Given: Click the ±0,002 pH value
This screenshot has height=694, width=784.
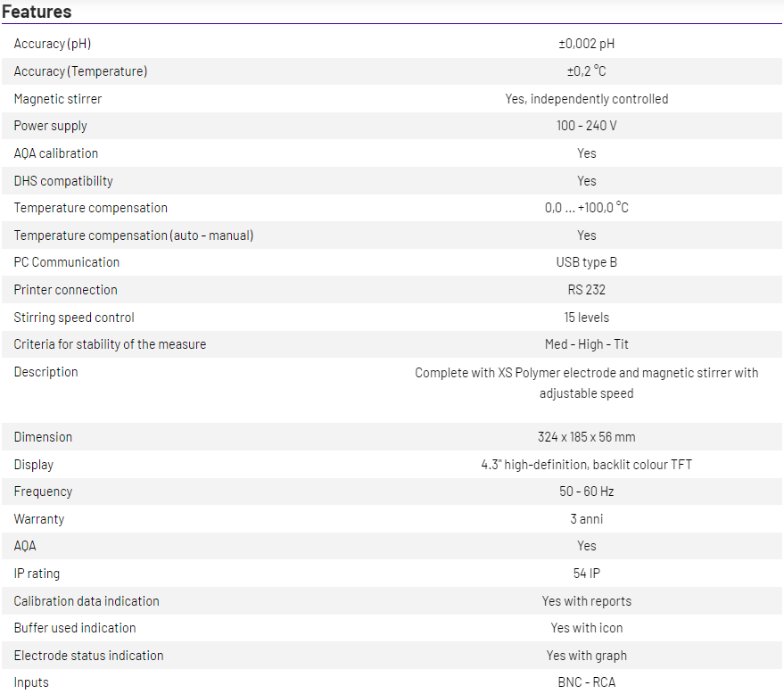Looking at the screenshot, I should [586, 44].
